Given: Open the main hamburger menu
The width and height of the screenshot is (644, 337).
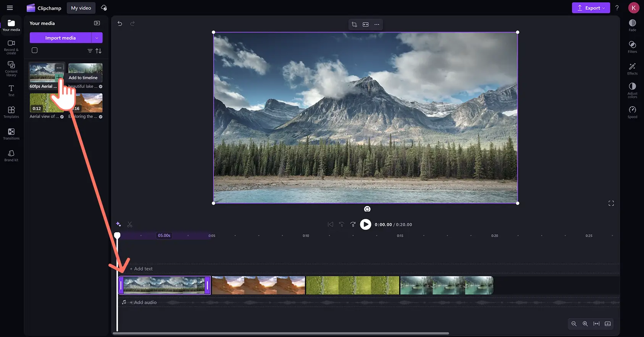Looking at the screenshot, I should point(10,8).
